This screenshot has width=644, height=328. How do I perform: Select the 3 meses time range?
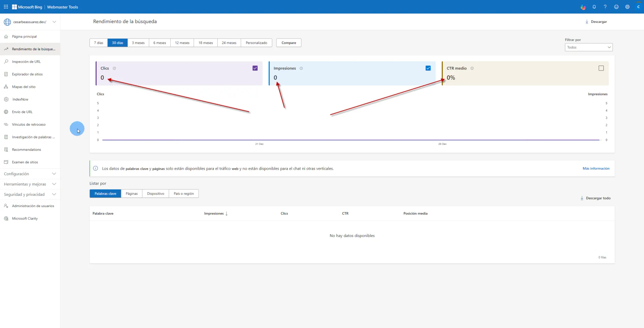(138, 43)
